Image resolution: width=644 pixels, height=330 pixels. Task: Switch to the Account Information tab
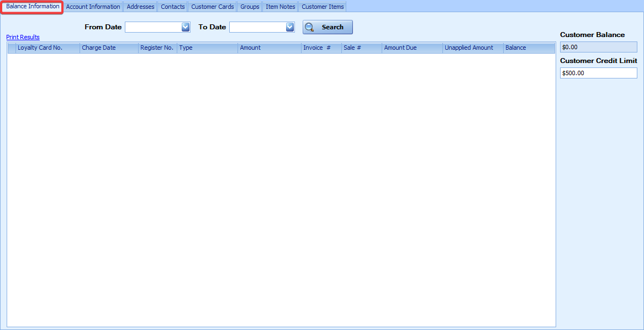click(x=93, y=7)
